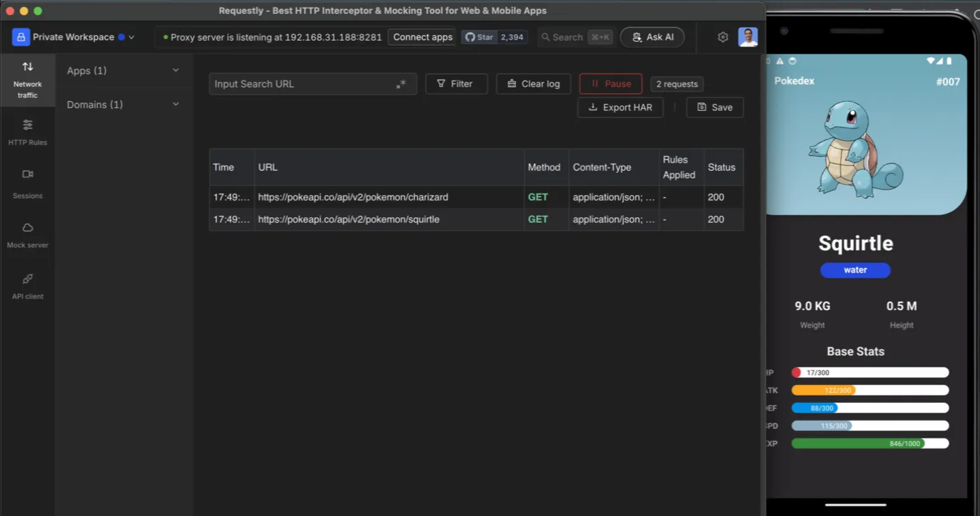Expand the Apps (1) section
Viewport: 980px width, 516px height.
tap(123, 71)
